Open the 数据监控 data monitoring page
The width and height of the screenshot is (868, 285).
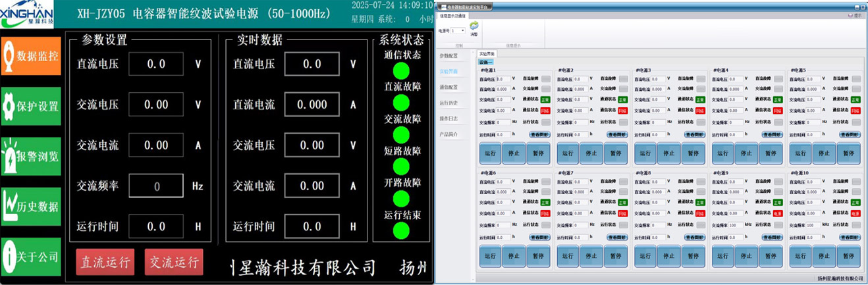click(x=31, y=56)
